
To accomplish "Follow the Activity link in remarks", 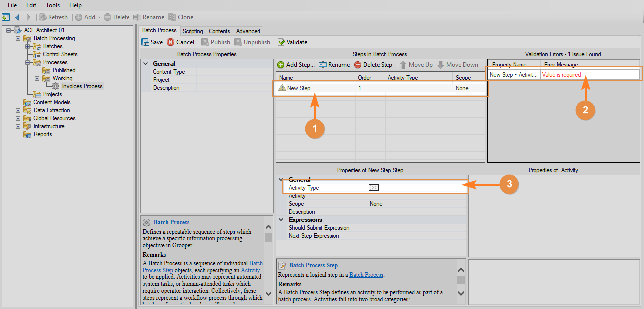I will (251, 270).
